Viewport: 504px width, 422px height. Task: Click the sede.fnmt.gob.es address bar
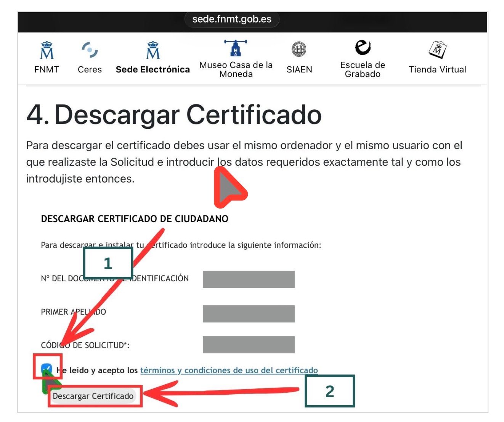tap(232, 20)
